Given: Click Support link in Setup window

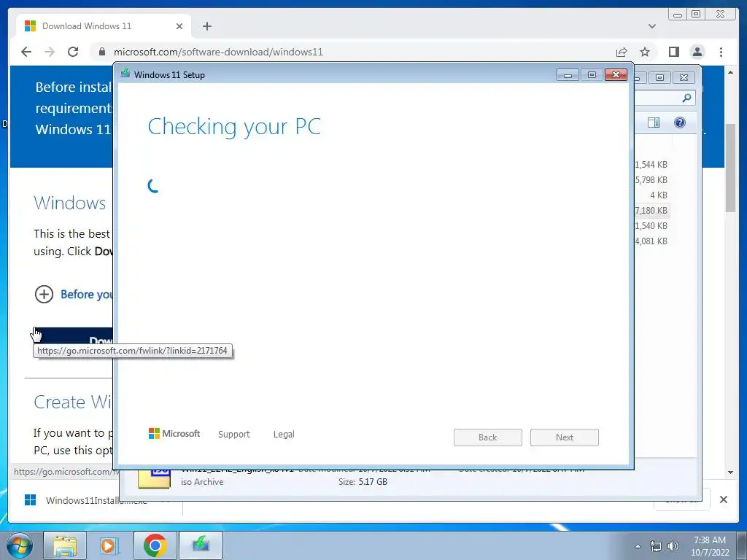Looking at the screenshot, I should coord(234,435).
